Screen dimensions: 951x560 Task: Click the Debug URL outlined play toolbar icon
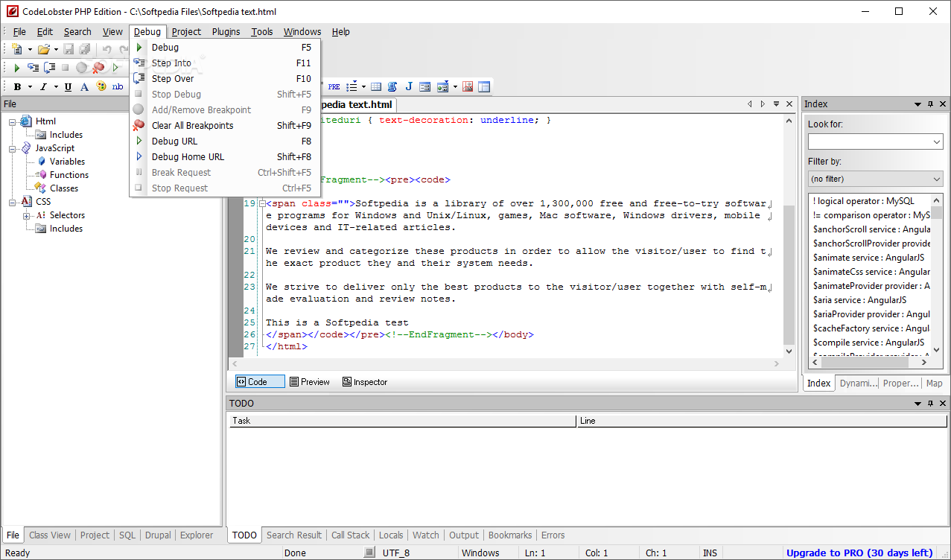[x=115, y=68]
